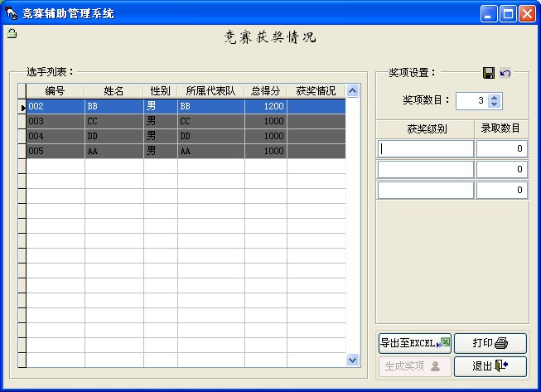Click score 1000 in row 004

point(266,136)
